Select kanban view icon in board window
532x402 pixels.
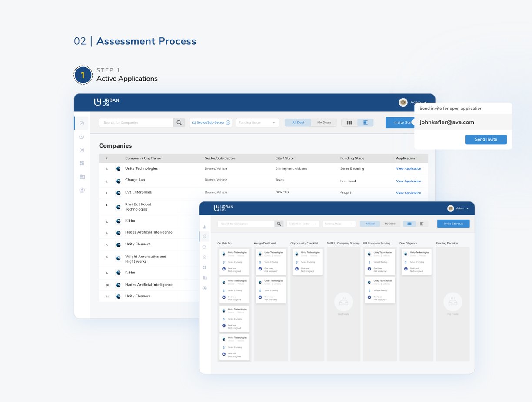point(409,224)
